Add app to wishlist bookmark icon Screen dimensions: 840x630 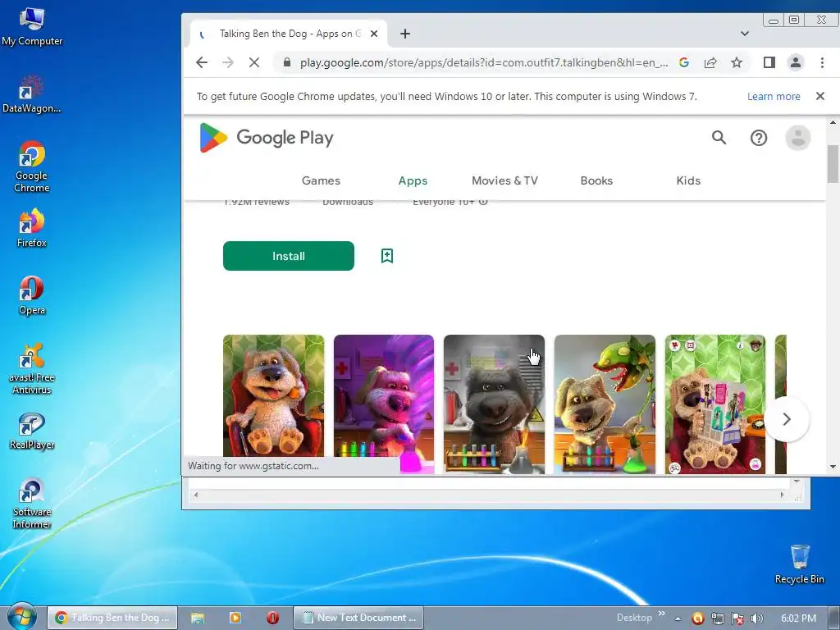click(387, 256)
